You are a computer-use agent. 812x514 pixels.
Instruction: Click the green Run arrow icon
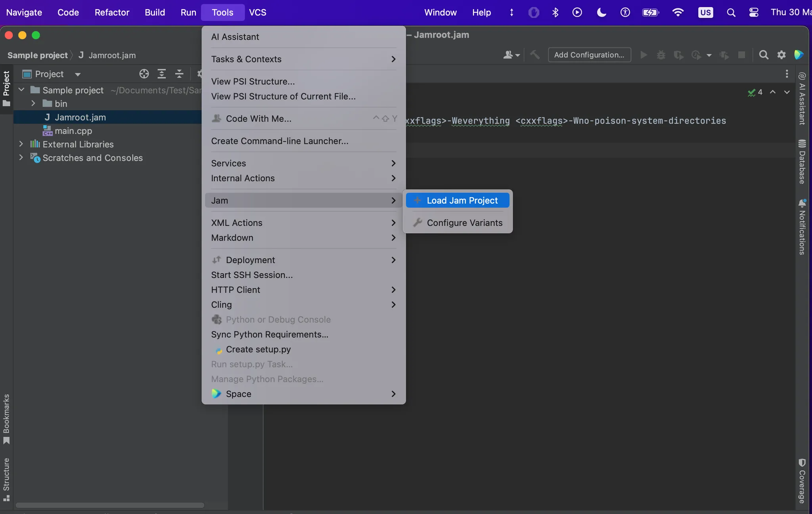pos(643,55)
